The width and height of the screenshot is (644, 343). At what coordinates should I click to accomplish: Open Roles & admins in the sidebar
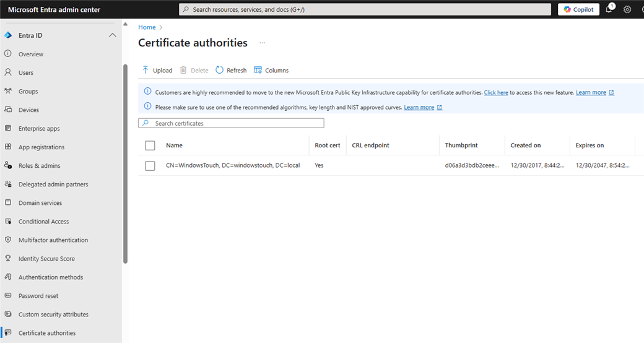pos(40,165)
